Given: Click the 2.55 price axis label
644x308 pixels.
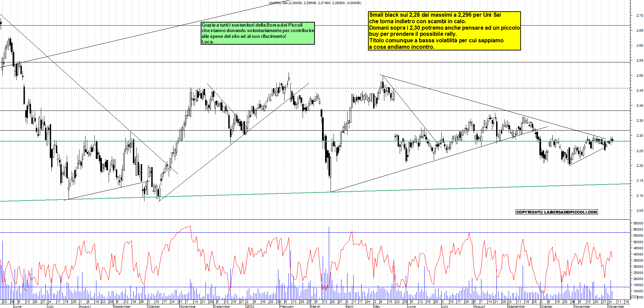Looking at the screenshot, I should tap(640, 60).
